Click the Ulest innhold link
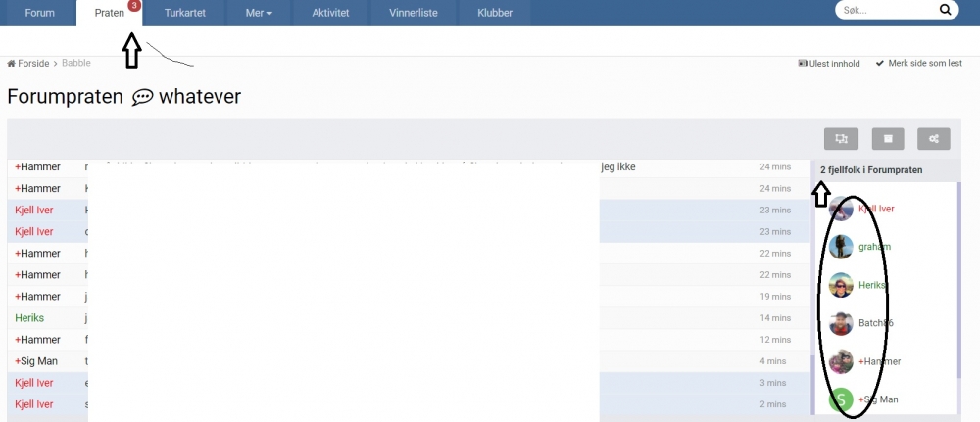The width and height of the screenshot is (980, 422). pos(829,64)
